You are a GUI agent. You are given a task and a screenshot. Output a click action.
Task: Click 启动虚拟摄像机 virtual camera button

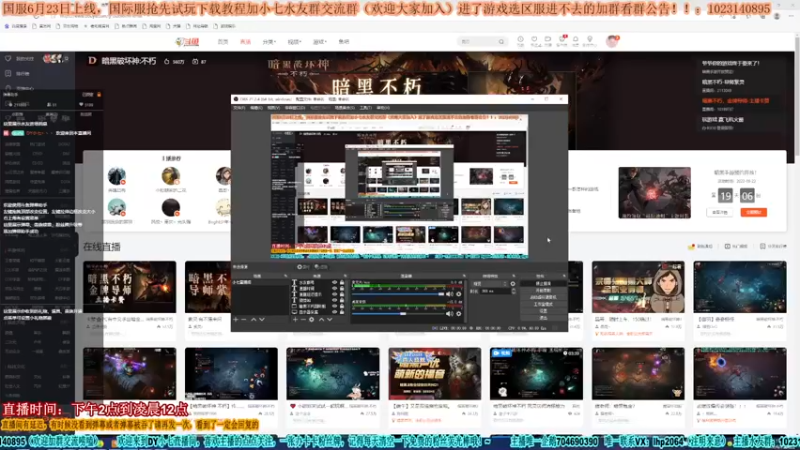pos(543,297)
